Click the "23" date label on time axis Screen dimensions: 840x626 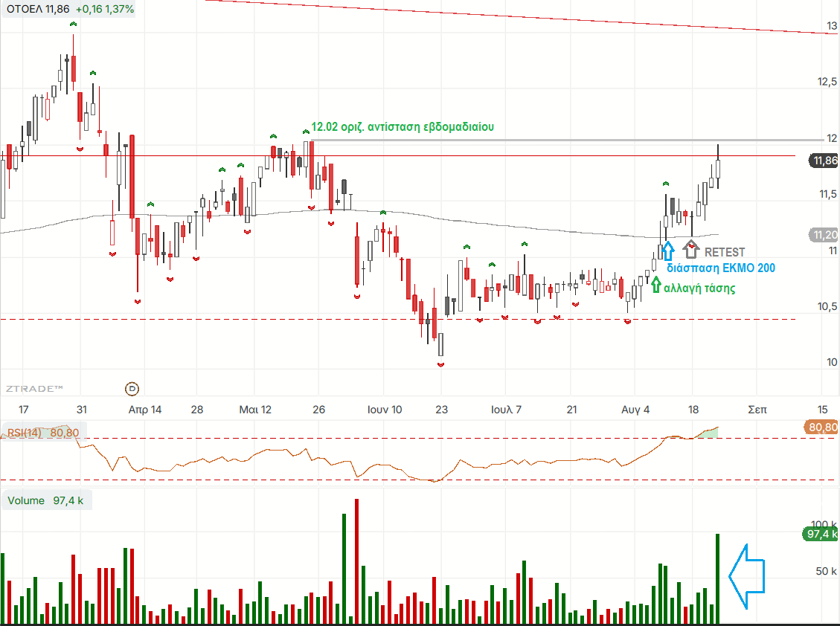click(441, 410)
